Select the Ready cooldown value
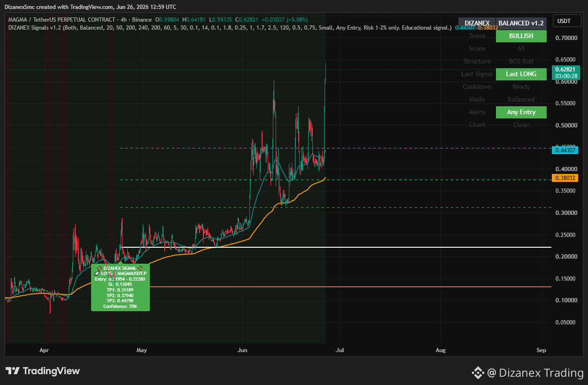Image resolution: width=588 pixels, height=385 pixels. pyautogui.click(x=521, y=86)
